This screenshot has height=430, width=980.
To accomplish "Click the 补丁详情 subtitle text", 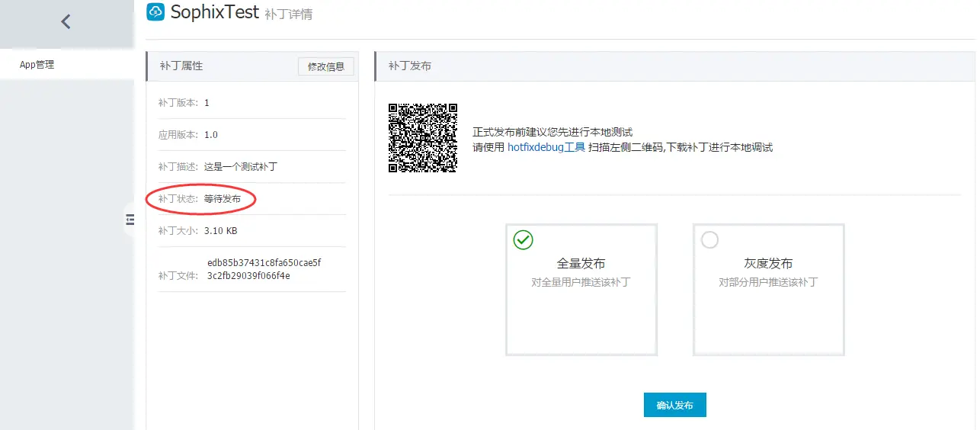I will pyautogui.click(x=288, y=14).
